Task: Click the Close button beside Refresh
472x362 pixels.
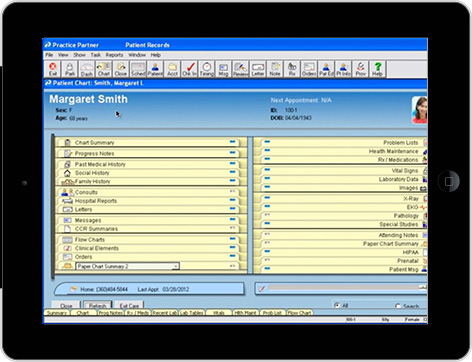Action: coord(66,305)
